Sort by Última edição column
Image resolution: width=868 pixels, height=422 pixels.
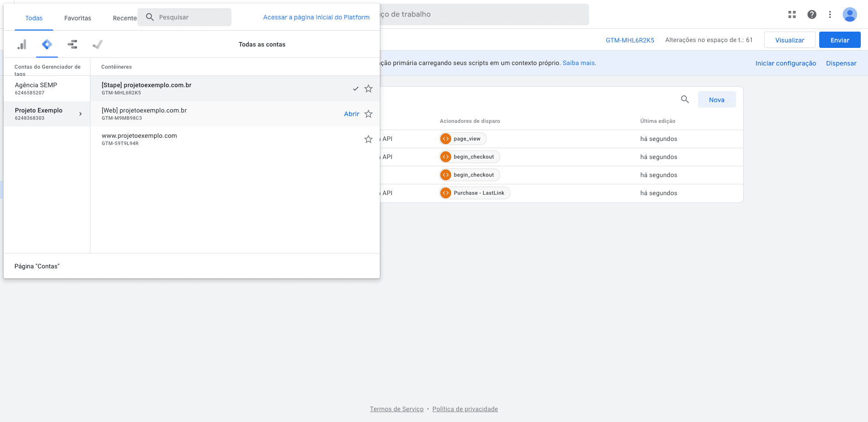point(658,121)
